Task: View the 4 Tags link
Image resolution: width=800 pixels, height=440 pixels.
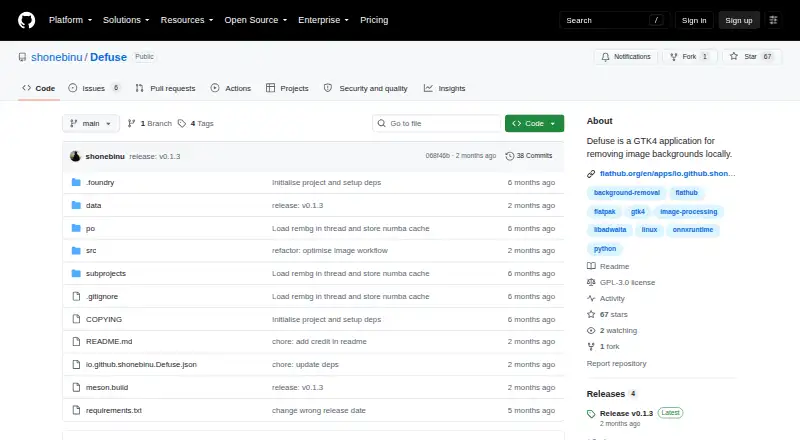Action: pos(196,124)
